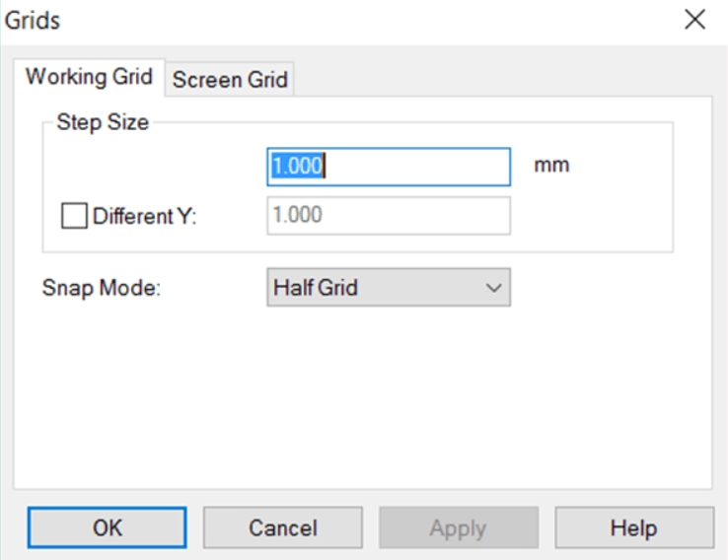Click the Step Size value input field

point(389,167)
